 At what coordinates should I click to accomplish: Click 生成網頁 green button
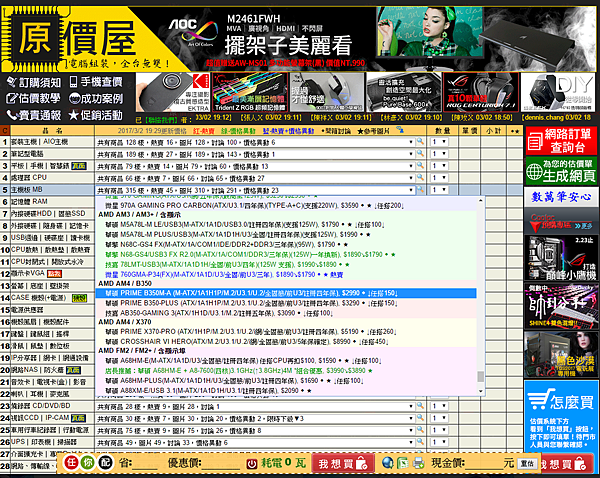tap(561, 171)
